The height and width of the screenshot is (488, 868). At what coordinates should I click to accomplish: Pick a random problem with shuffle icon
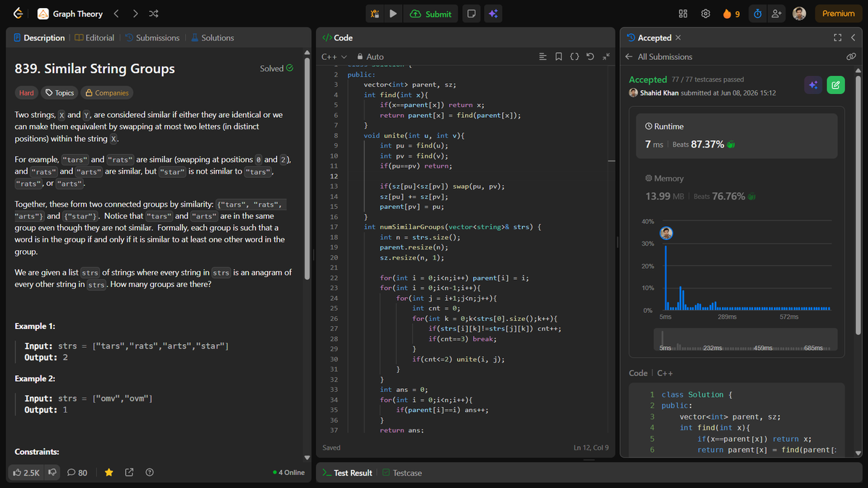(x=153, y=14)
